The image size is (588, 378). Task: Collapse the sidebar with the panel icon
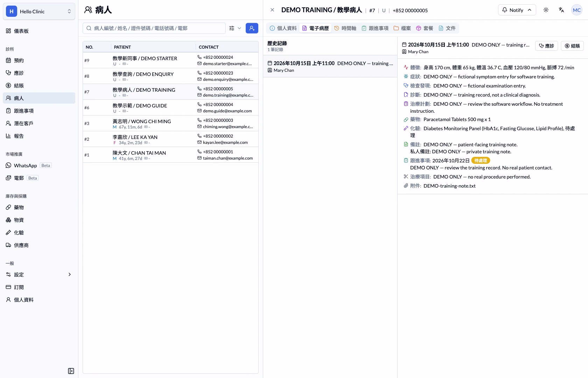[x=71, y=371]
